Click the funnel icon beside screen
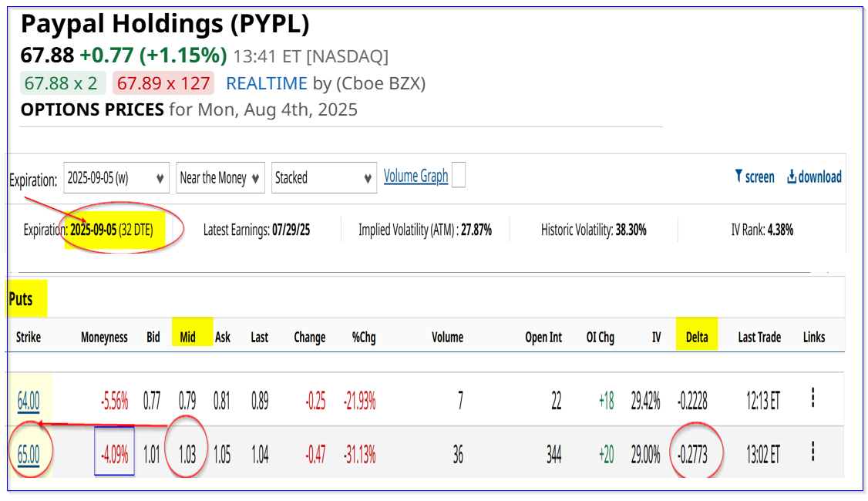 click(738, 176)
